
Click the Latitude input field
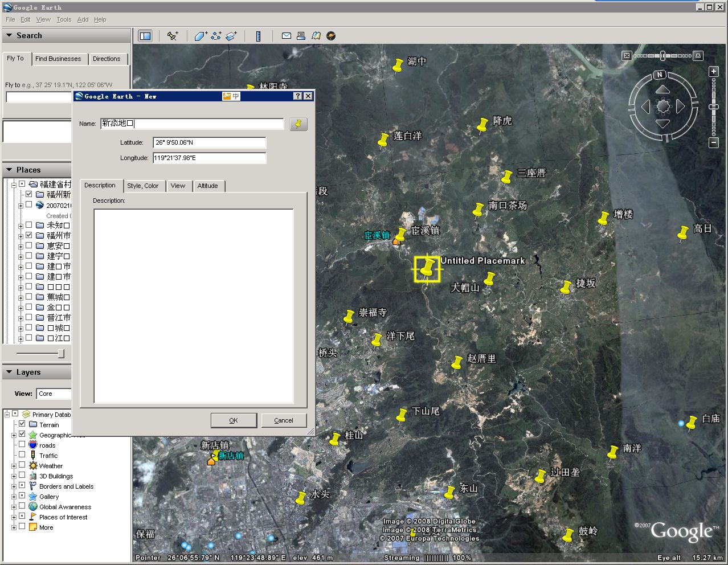click(210, 142)
